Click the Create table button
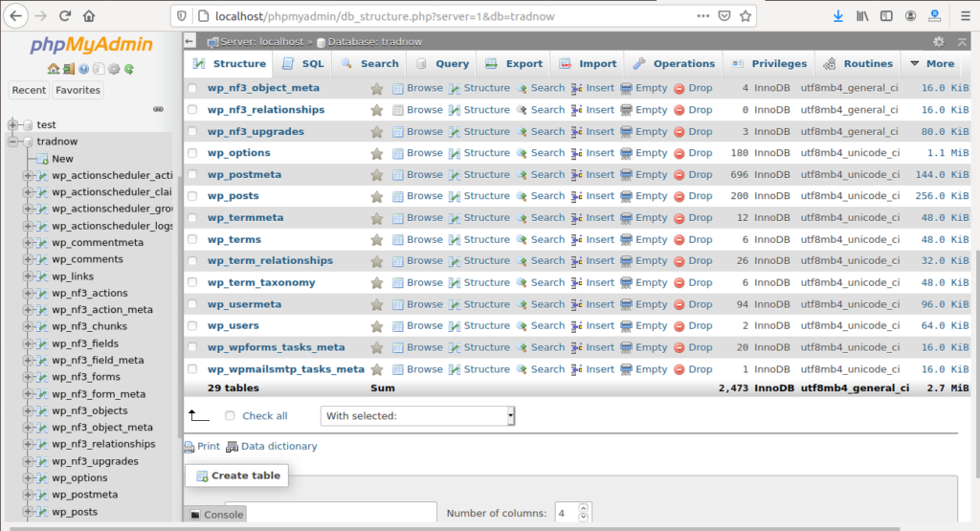This screenshot has height=531, width=980. tap(237, 476)
